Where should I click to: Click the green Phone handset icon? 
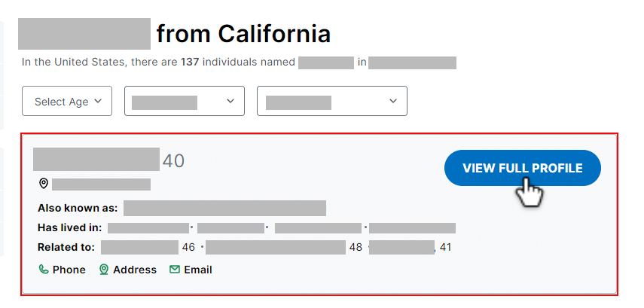point(43,270)
